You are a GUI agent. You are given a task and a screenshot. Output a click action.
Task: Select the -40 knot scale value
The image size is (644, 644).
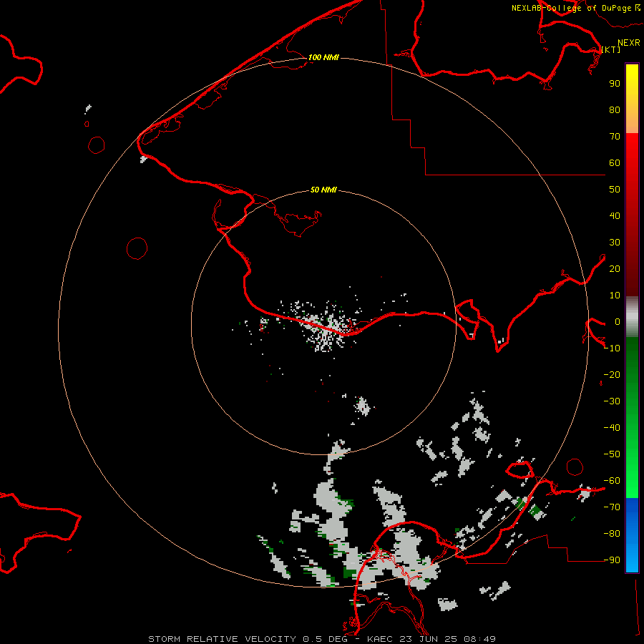[x=612, y=428]
